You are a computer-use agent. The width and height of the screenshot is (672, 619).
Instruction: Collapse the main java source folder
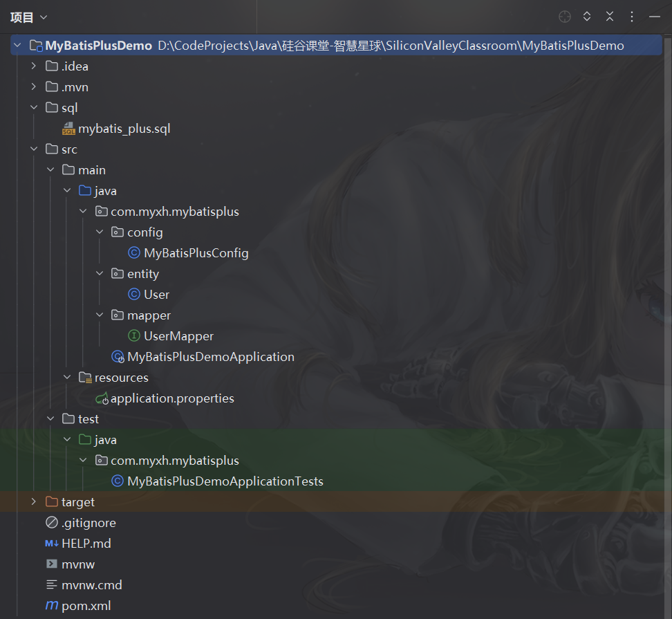coord(67,190)
